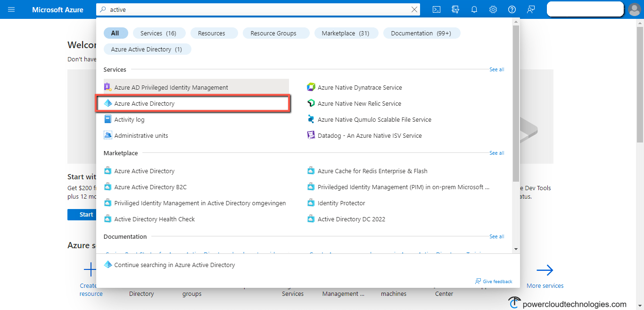Open the Directories and subscriptions filter icon

(455, 9)
